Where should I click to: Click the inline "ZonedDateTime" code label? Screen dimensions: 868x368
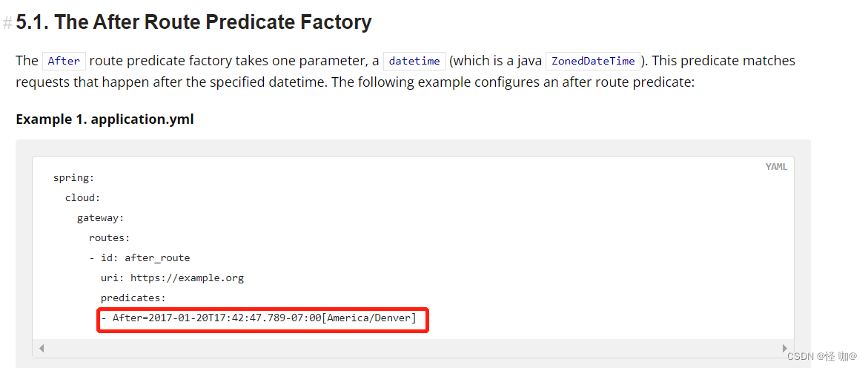click(594, 61)
